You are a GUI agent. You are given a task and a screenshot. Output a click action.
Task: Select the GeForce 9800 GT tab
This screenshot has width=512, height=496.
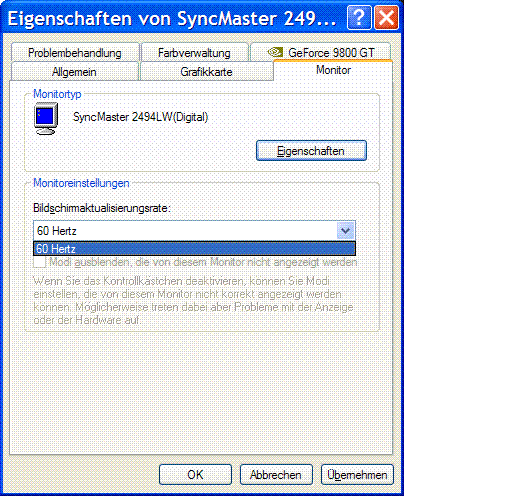click(x=320, y=52)
